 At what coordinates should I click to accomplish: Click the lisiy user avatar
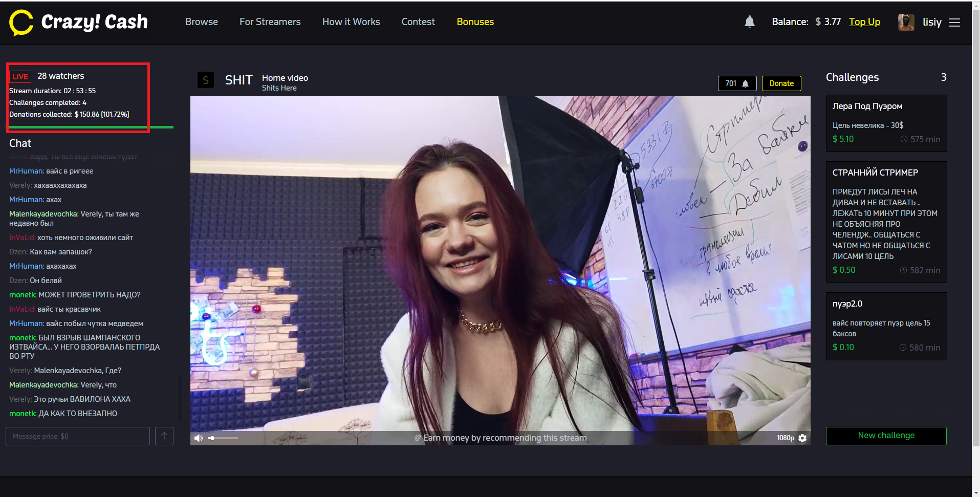coord(906,23)
